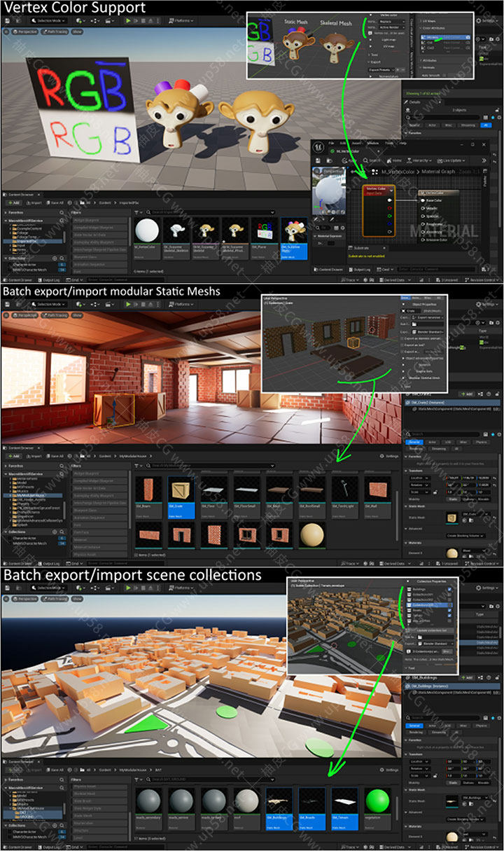Click Add in Vertex Color content browser

pyautogui.click(x=13, y=202)
